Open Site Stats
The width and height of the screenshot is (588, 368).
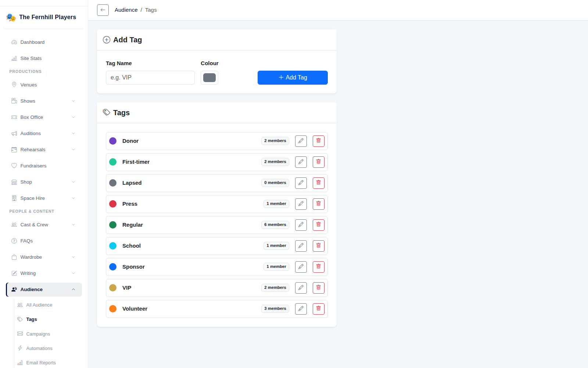(44, 59)
